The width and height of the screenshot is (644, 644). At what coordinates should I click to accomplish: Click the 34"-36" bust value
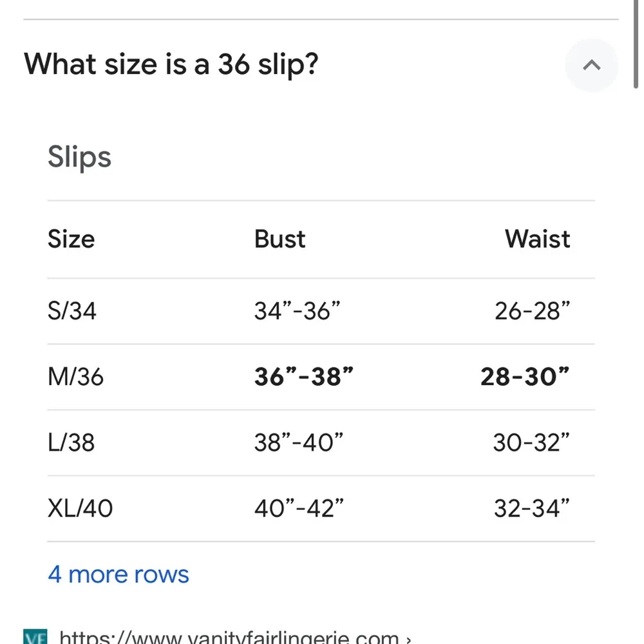(297, 311)
